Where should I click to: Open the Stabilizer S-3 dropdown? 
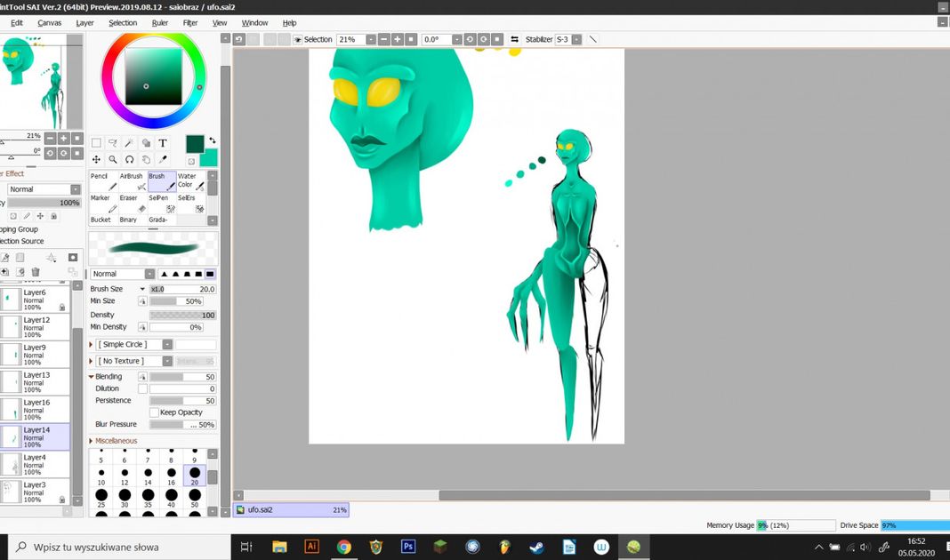tap(576, 40)
